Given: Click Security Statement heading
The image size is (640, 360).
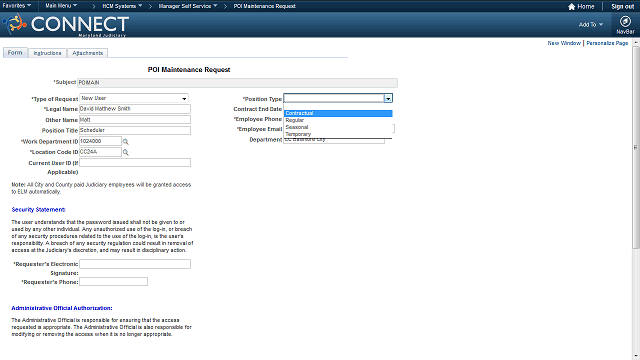Looking at the screenshot, I should [38, 209].
